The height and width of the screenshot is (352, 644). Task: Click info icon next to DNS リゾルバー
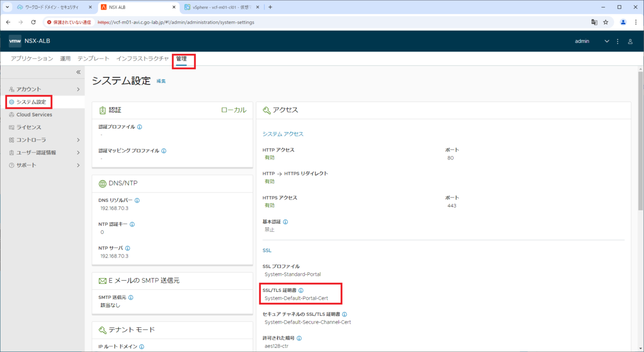tap(137, 200)
